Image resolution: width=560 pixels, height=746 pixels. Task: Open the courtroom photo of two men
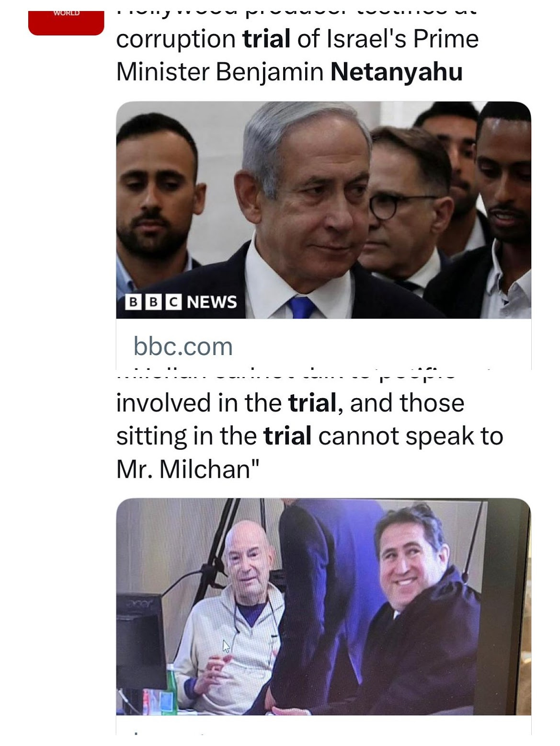click(323, 607)
